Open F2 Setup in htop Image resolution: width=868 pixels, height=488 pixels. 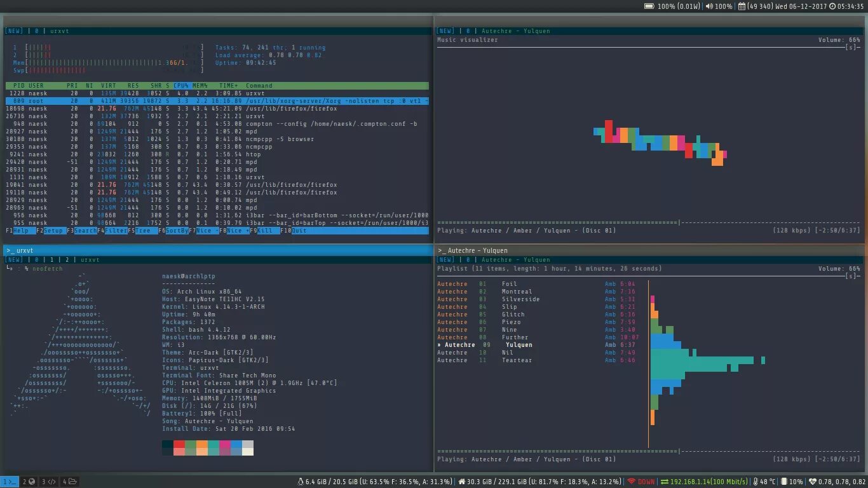[x=50, y=231]
